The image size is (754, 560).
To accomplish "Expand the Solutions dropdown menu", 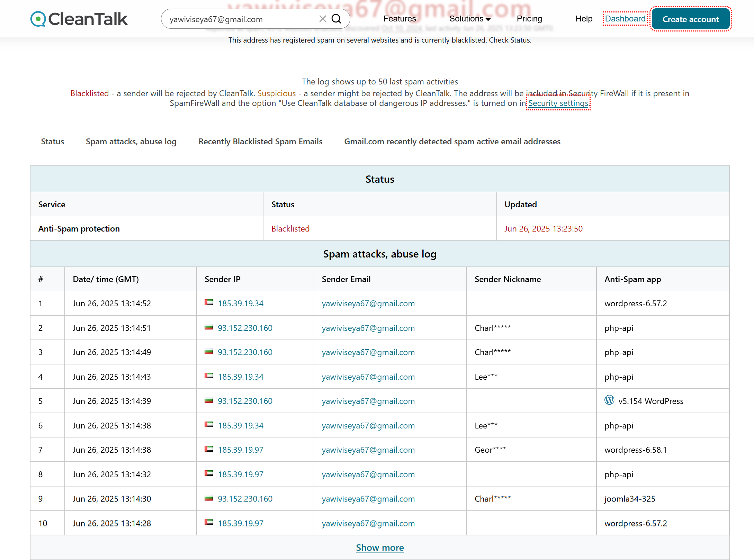I will pos(470,19).
